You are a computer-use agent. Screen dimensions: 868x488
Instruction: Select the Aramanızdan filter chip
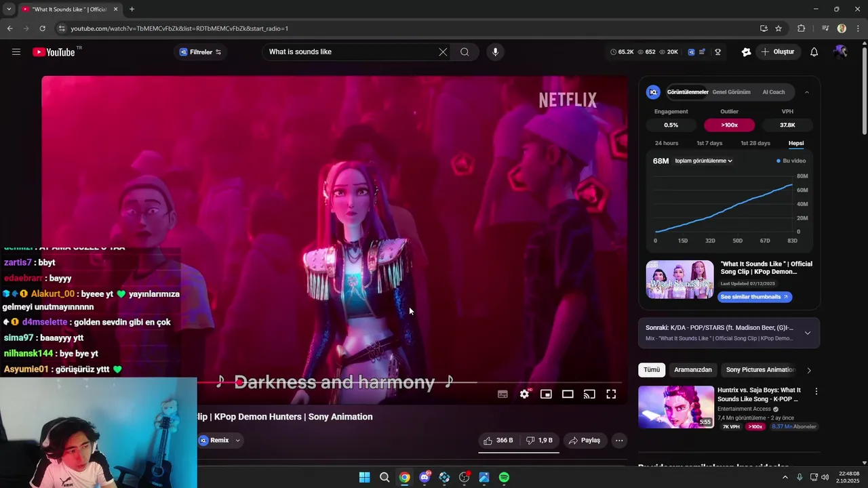(693, 370)
